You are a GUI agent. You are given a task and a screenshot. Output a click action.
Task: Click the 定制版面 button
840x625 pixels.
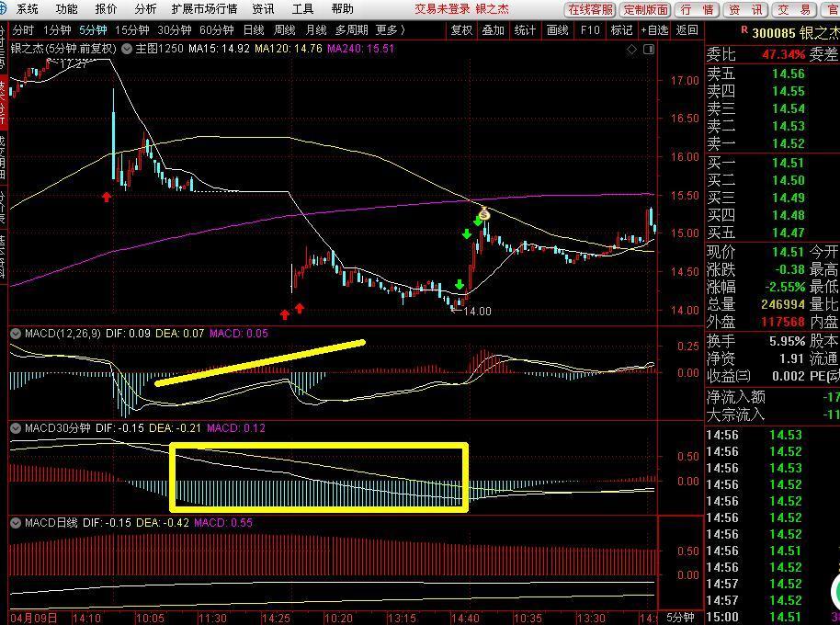click(645, 9)
